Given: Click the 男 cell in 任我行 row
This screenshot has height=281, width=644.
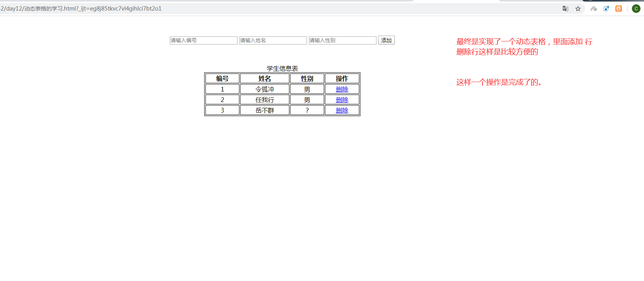Looking at the screenshot, I should (307, 100).
